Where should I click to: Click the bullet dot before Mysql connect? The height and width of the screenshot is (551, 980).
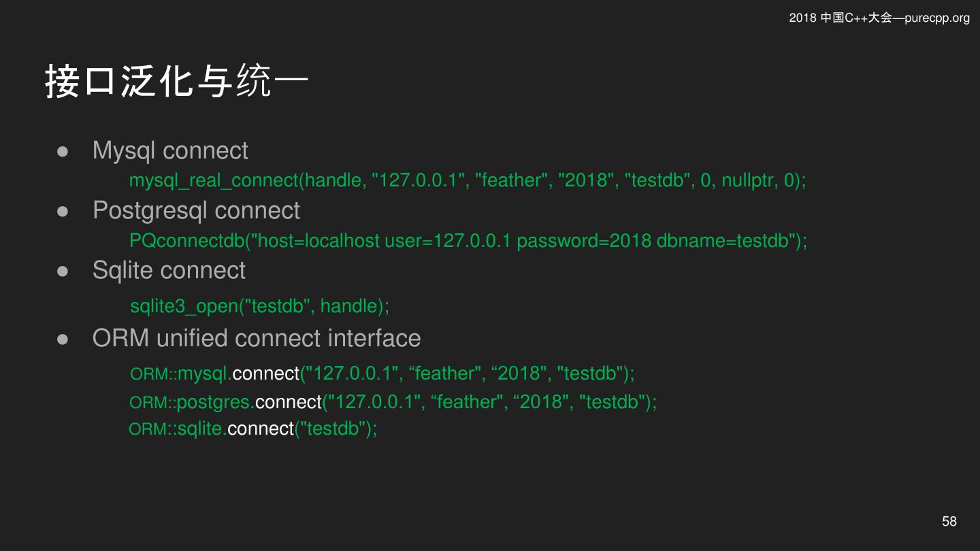point(63,152)
